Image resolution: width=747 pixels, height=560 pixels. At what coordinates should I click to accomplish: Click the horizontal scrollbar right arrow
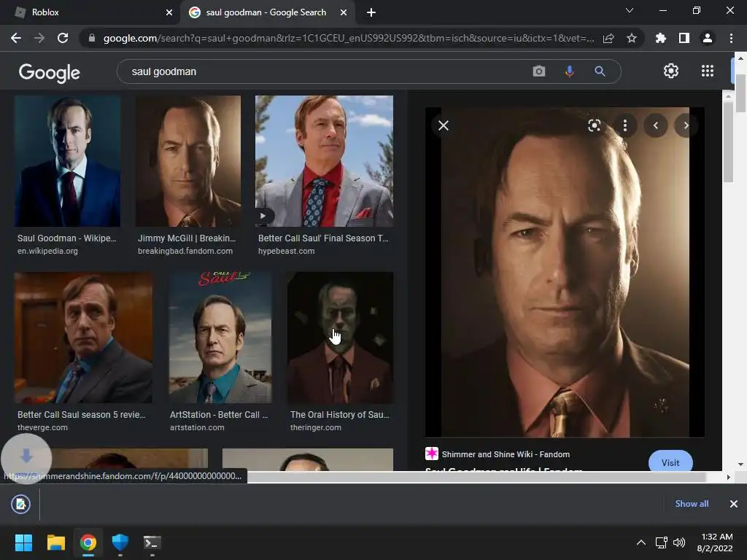click(729, 477)
